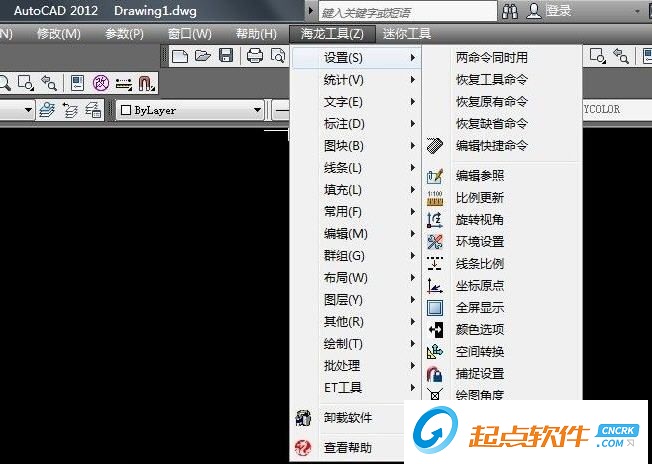This screenshot has height=464, width=652.
Task: Click the Print (plot) icon
Action: pyautogui.click(x=254, y=56)
